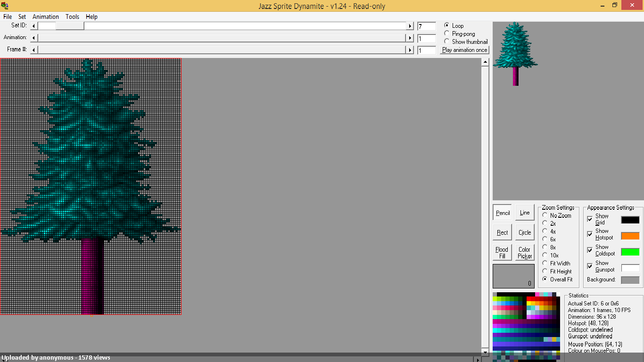Uncheck the Show Grid checkbox
644x362 pixels.
(590, 219)
